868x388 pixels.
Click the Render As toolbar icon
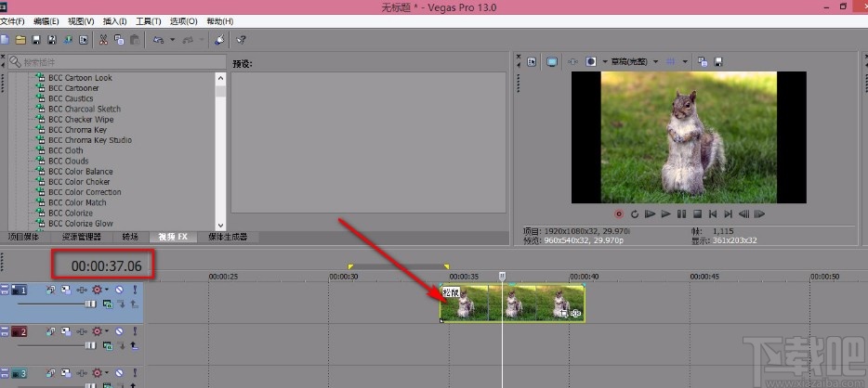[x=68, y=40]
